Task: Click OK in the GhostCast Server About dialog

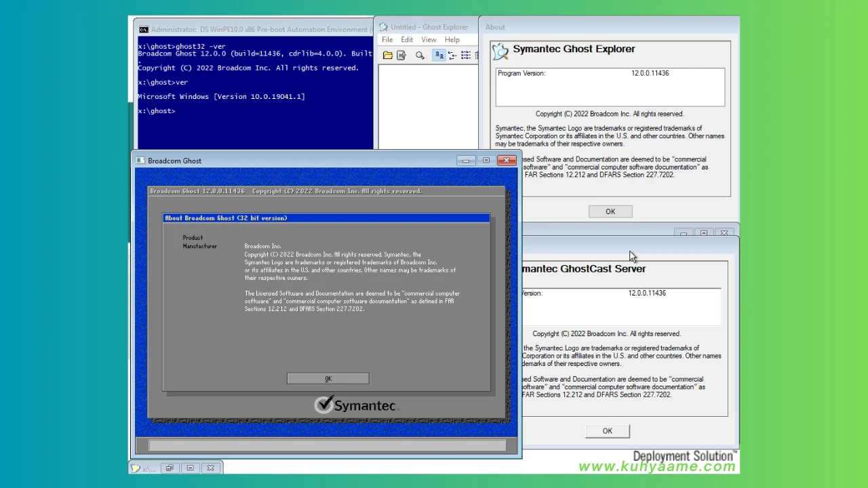Action: click(608, 430)
